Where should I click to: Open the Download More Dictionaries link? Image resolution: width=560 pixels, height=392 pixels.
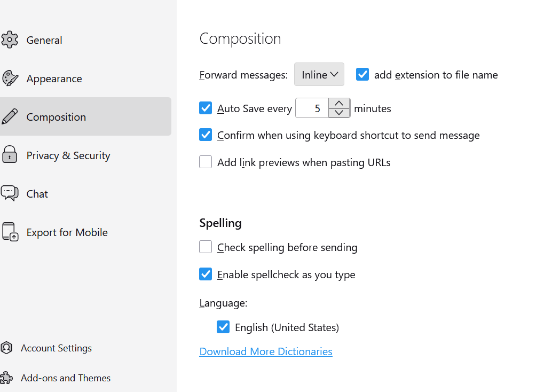(x=266, y=351)
